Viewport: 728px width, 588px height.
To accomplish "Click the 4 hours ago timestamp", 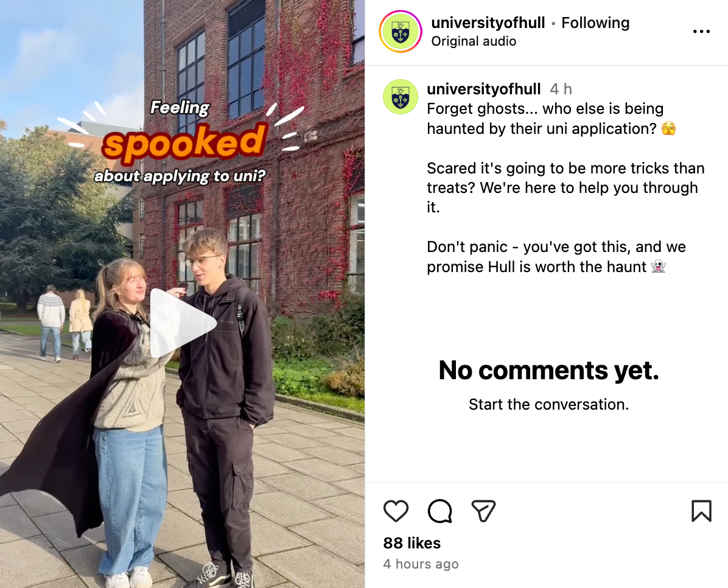I will coord(421,564).
